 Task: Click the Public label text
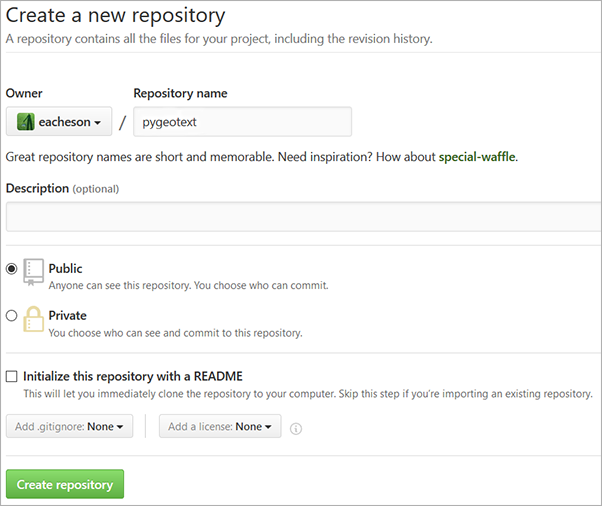coord(65,268)
